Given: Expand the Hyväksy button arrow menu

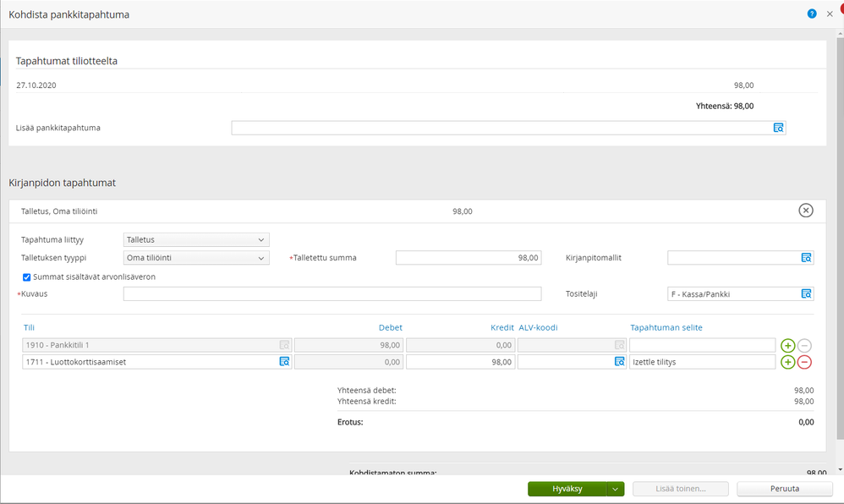Looking at the screenshot, I should (x=615, y=489).
